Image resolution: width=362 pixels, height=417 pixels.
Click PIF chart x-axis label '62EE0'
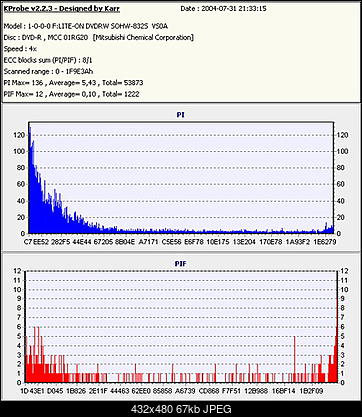pos(141,391)
